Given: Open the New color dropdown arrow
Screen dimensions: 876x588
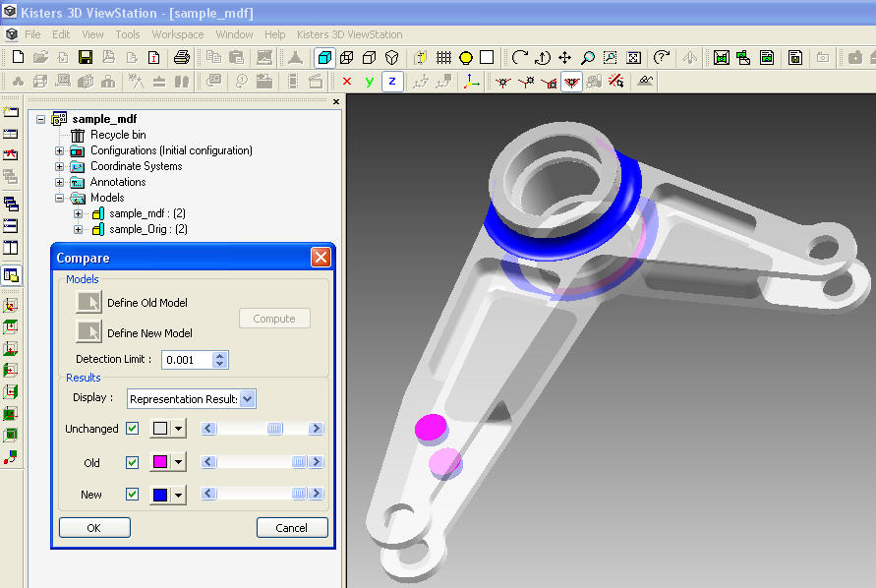Looking at the screenshot, I should coord(178,495).
